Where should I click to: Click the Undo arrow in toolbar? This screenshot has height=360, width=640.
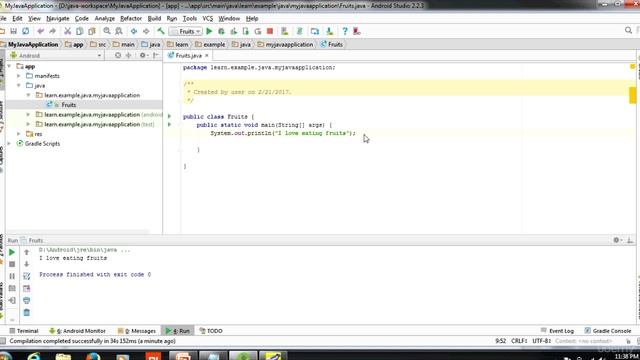tap(40, 31)
